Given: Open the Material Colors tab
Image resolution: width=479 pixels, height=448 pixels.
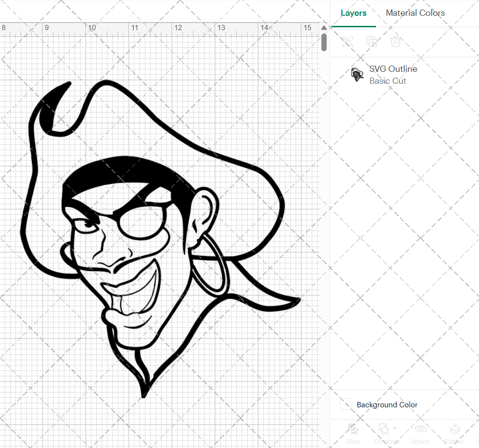Looking at the screenshot, I should (415, 13).
